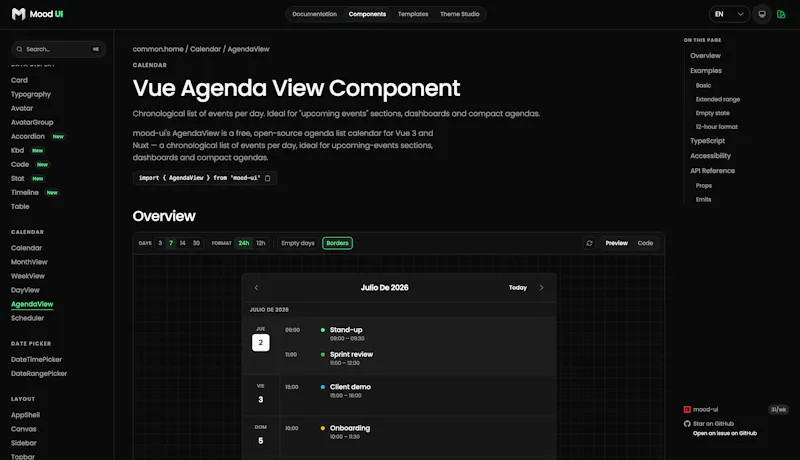Open WeekView in sidebar
Screen dimensions: 800x460
pyautogui.click(x=28, y=276)
